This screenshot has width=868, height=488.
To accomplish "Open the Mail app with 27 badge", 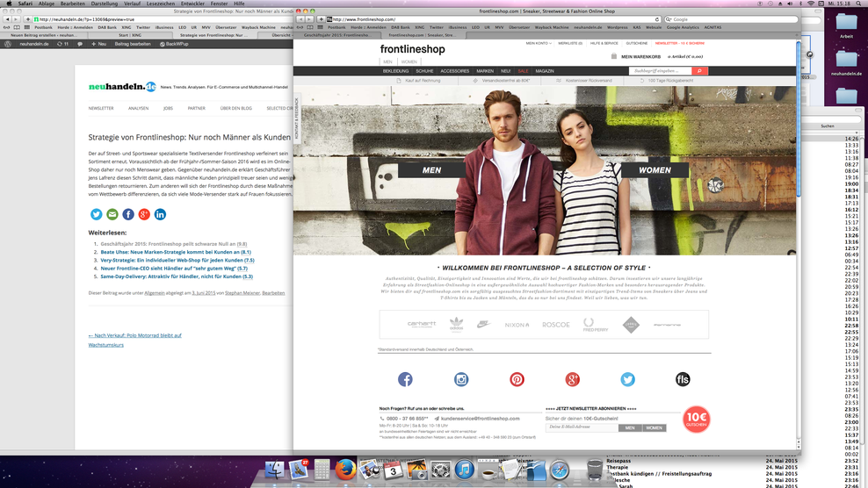I will point(299,470).
